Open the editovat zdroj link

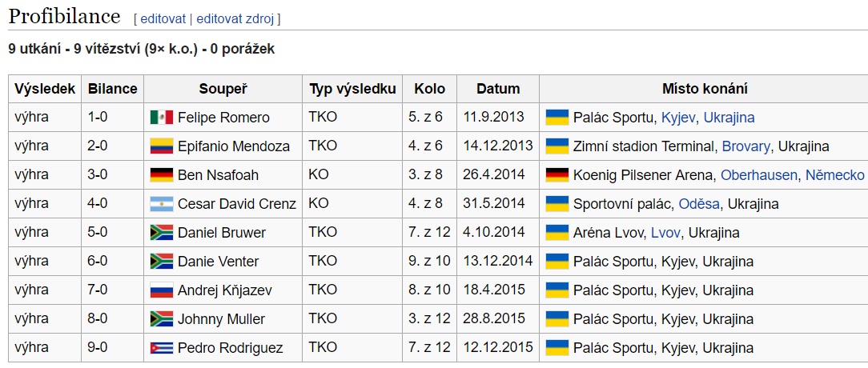(x=235, y=19)
